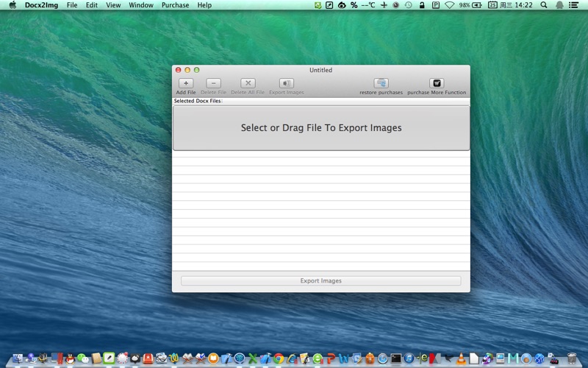The height and width of the screenshot is (368, 588).
Task: Open VLC cone icon in Dock
Action: (x=461, y=358)
